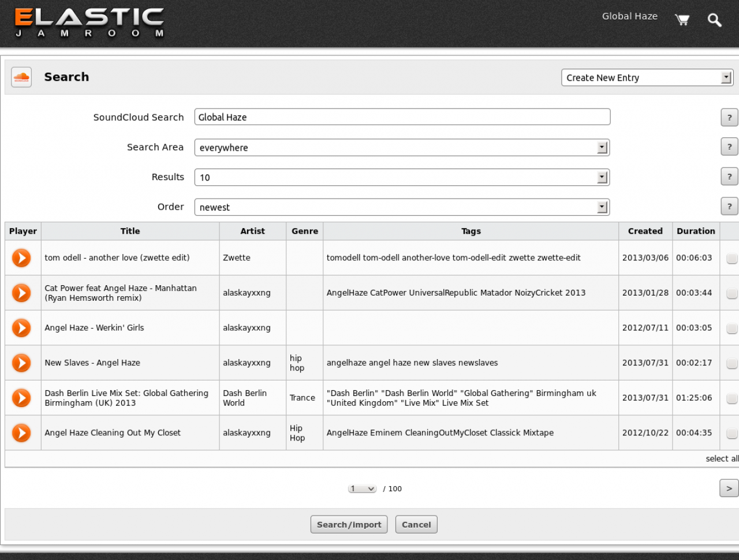Click the magnifier search icon in header
Screen dimensions: 739x560
[714, 20]
